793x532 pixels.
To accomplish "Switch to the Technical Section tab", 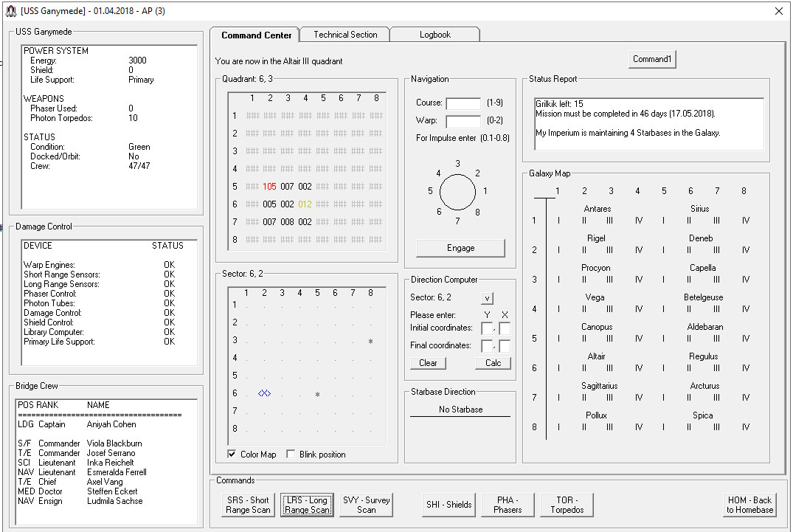I will click(345, 35).
